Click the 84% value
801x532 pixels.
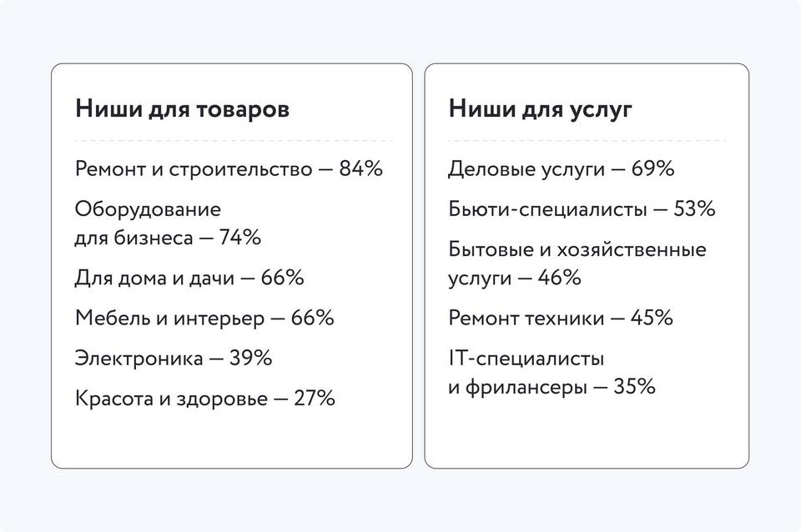coord(360,168)
